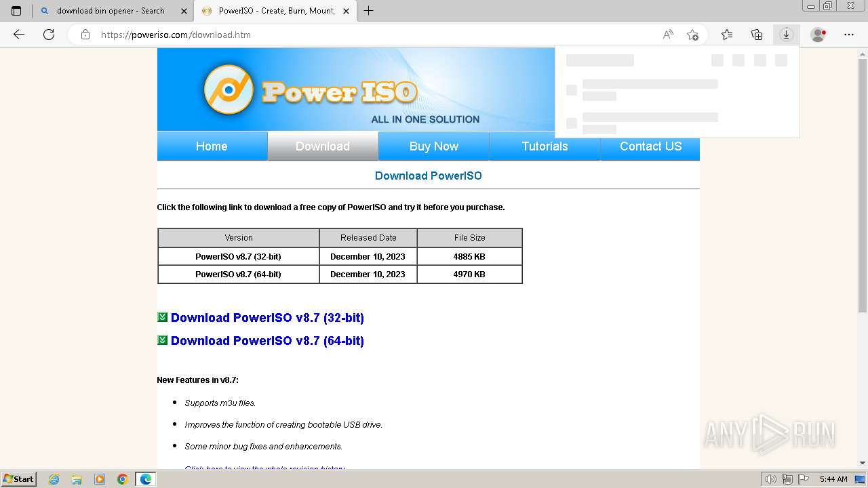Click the browser Back arrow
868x488 pixels.
pos(19,35)
